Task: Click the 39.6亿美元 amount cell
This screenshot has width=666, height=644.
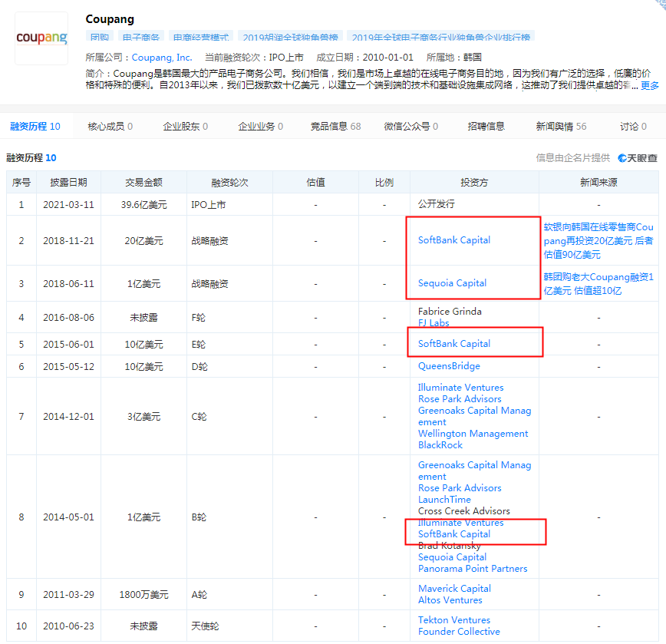Action: point(143,204)
